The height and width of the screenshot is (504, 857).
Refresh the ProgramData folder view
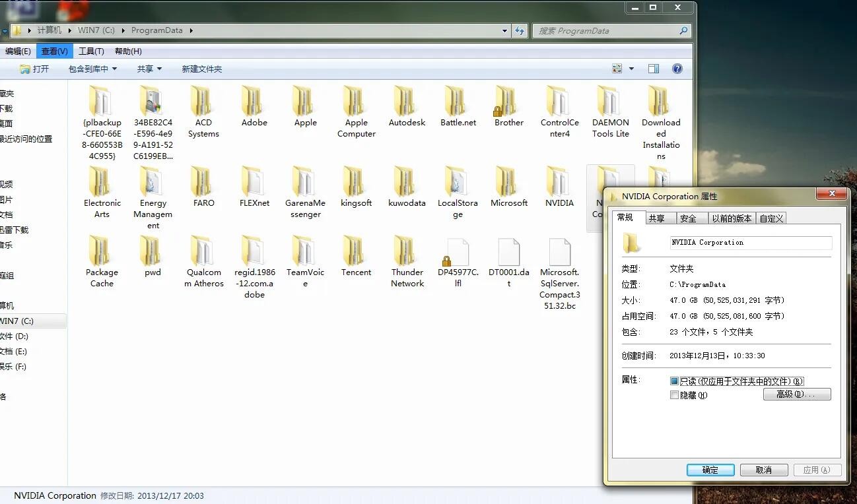[x=520, y=30]
